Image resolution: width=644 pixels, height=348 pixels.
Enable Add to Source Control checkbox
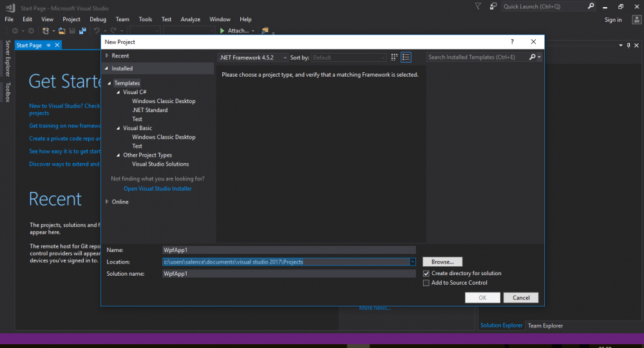tap(426, 283)
